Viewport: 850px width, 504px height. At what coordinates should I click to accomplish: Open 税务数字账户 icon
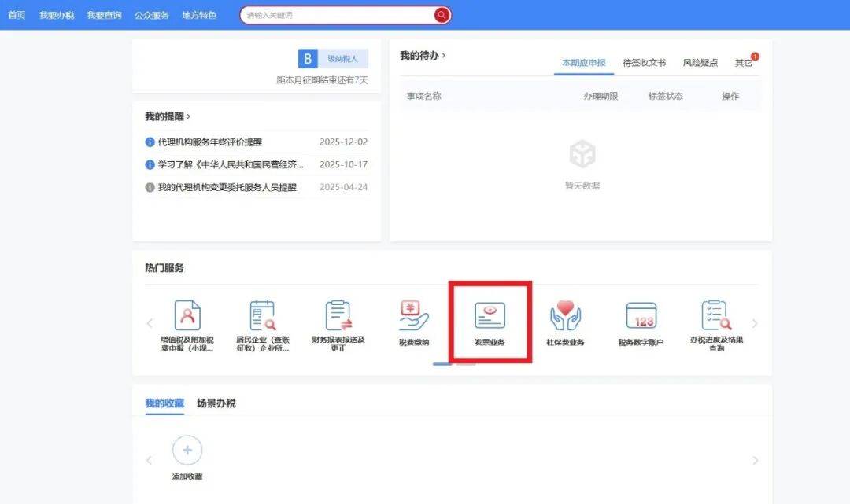pos(641,315)
